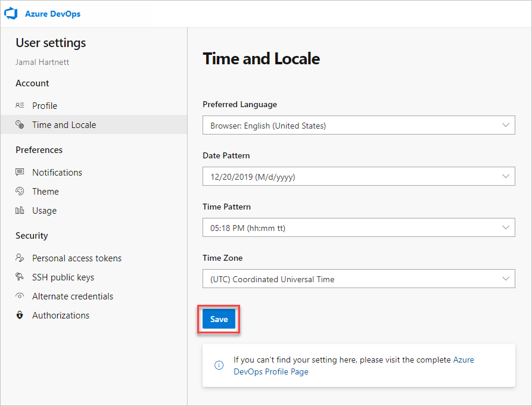
Task: Click the Usage bar chart icon
Action: [20, 211]
